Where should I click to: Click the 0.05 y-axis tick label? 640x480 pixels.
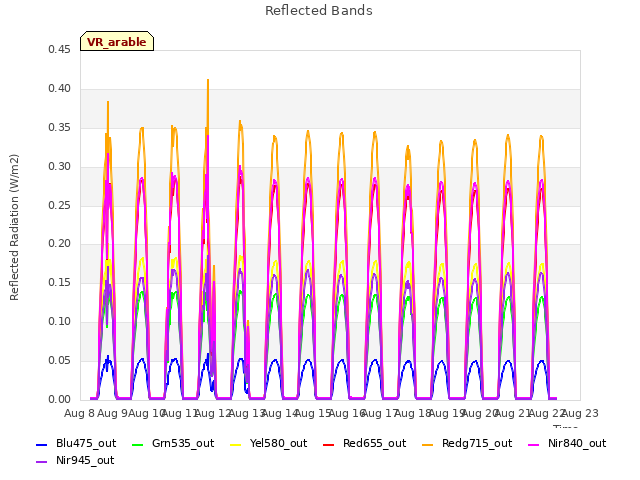(x=59, y=360)
